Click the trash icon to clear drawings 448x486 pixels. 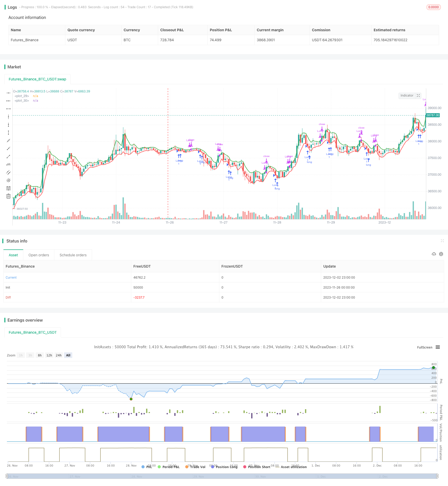tap(8, 196)
